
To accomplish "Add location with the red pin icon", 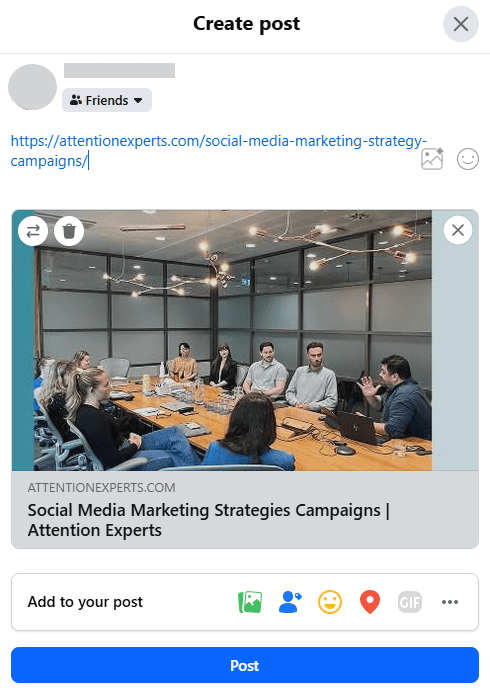I will pyautogui.click(x=370, y=602).
